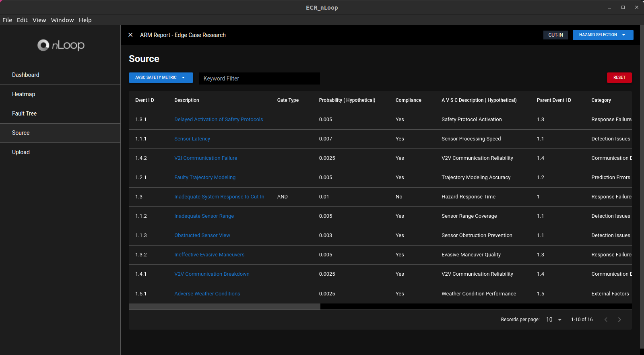Open V2I Communication Failure link
This screenshot has height=355, width=644.
pyautogui.click(x=206, y=158)
